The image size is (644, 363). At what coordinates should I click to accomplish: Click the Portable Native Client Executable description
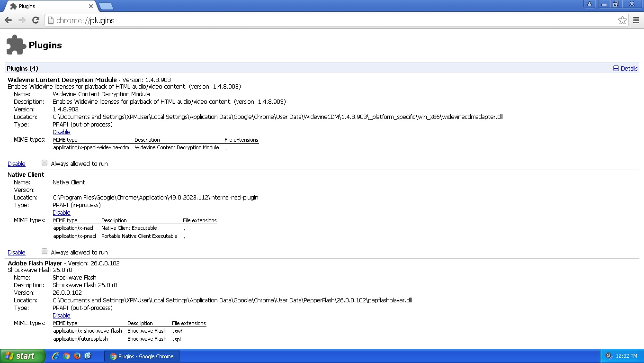point(139,236)
